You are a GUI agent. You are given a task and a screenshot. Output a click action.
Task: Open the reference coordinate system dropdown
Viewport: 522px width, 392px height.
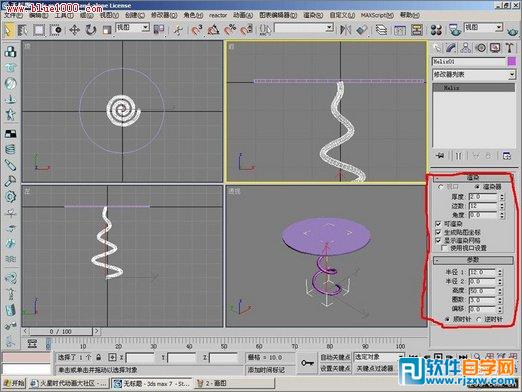click(x=132, y=28)
